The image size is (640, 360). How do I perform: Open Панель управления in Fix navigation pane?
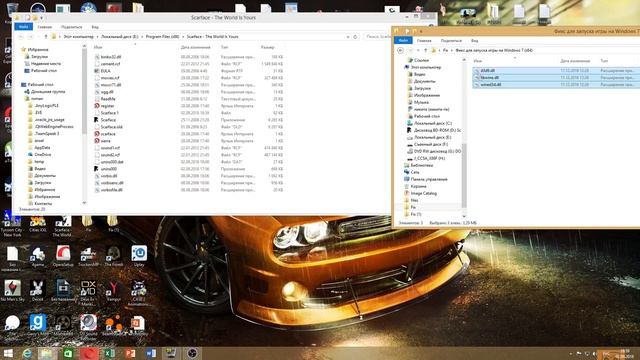tap(425, 179)
